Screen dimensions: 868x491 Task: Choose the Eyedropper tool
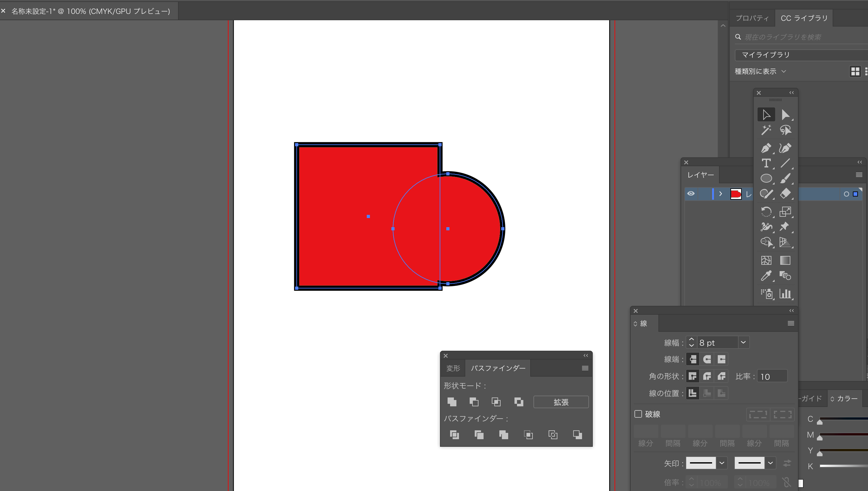click(766, 276)
